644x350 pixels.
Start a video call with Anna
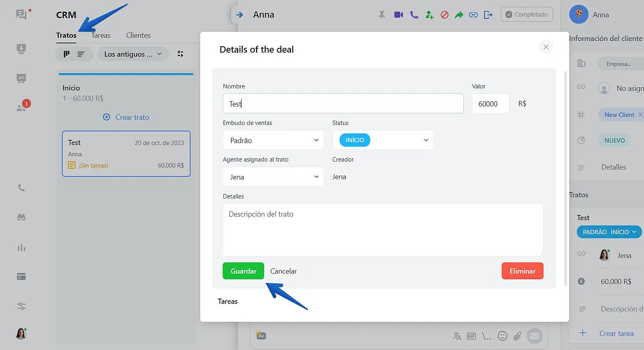(398, 15)
